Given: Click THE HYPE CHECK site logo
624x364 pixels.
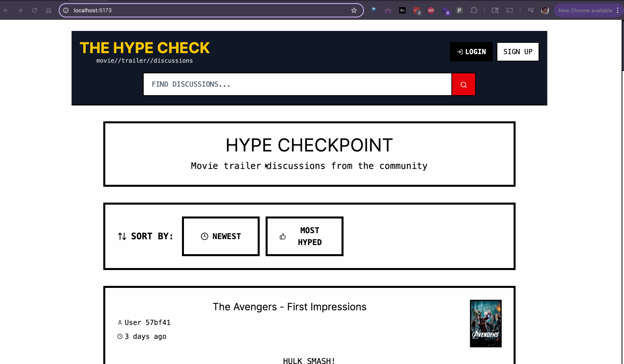Looking at the screenshot, I should click(145, 48).
